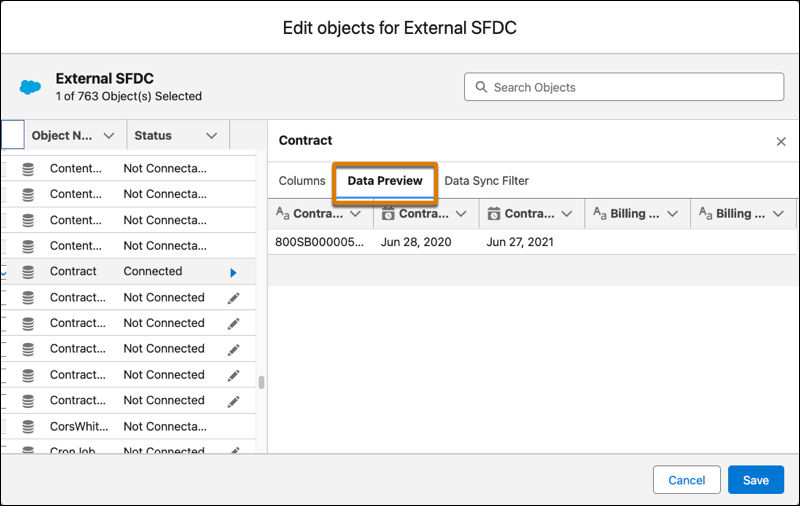This screenshot has height=506, width=800.
Task: Click the Jun 28, 2020 date cell
Action: pos(416,242)
